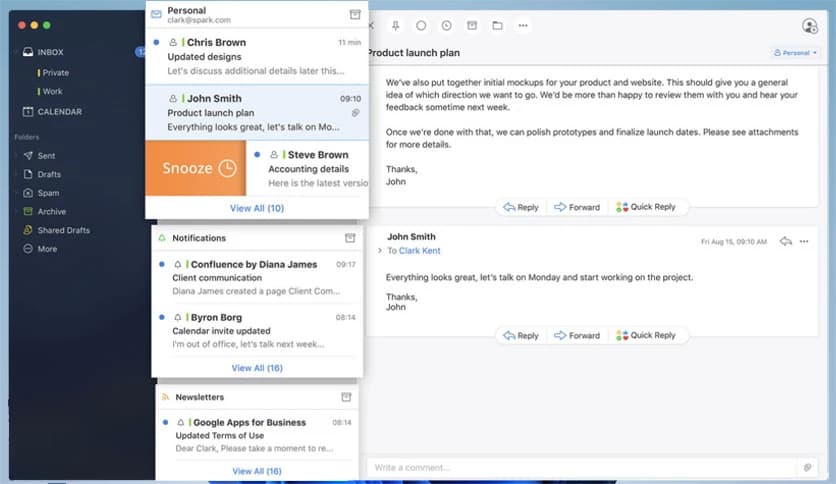Archive all in Newsletters section header
Viewport: 836px width, 484px height.
[346, 397]
